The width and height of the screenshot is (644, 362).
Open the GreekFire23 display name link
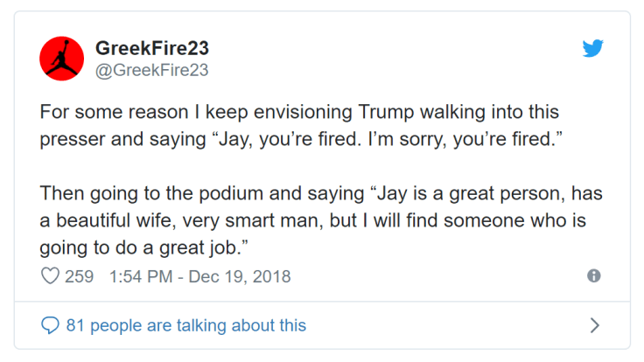[x=151, y=47]
